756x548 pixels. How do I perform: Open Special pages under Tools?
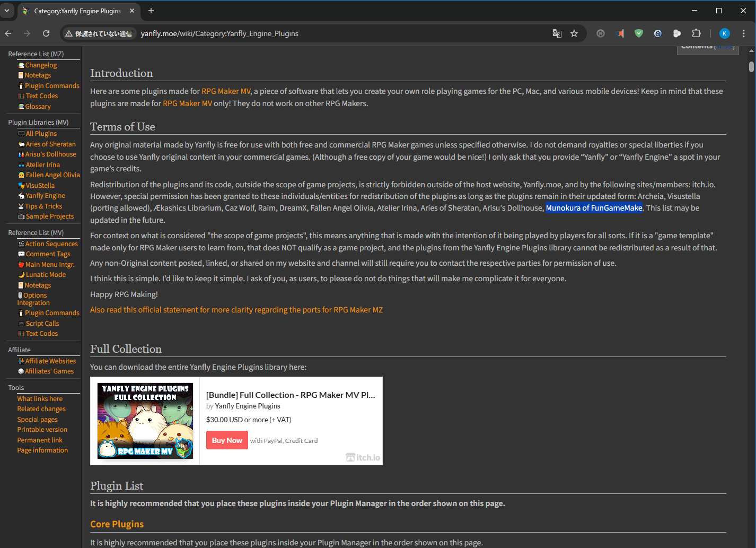coord(37,420)
